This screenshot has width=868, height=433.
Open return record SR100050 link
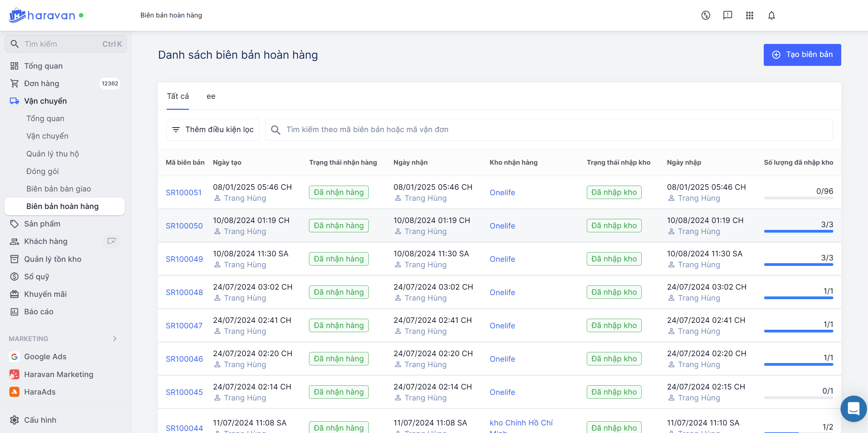tap(184, 226)
